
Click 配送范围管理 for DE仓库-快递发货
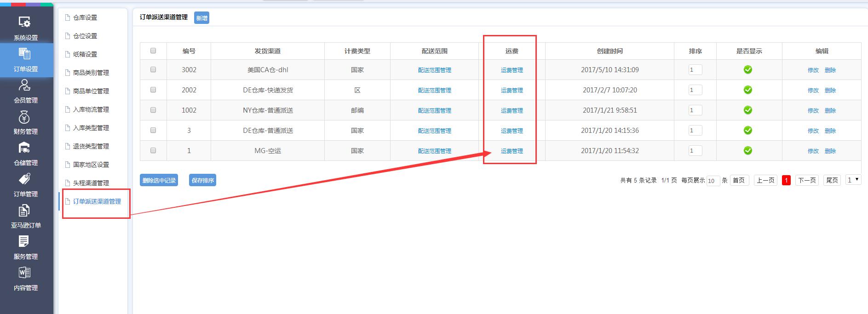[434, 90]
